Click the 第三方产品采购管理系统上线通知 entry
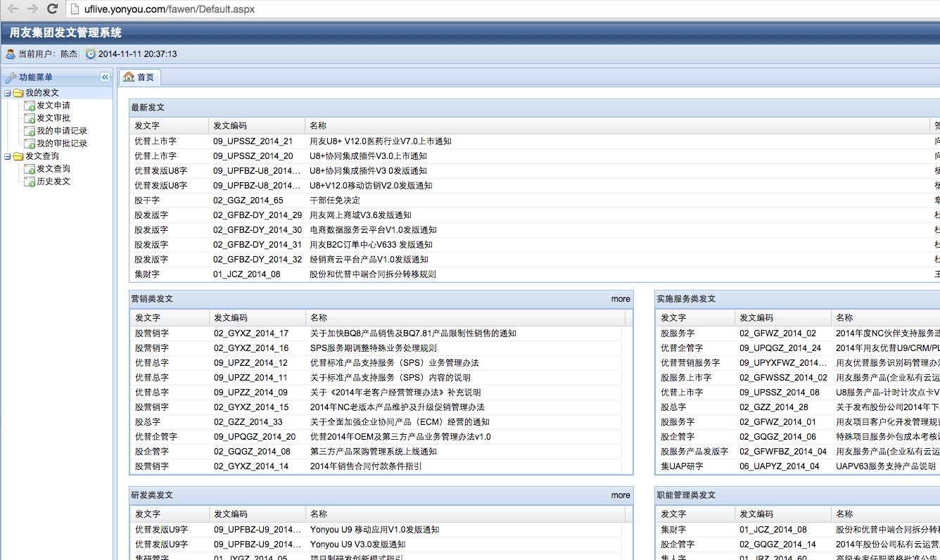The width and height of the screenshot is (940, 560). point(374,452)
